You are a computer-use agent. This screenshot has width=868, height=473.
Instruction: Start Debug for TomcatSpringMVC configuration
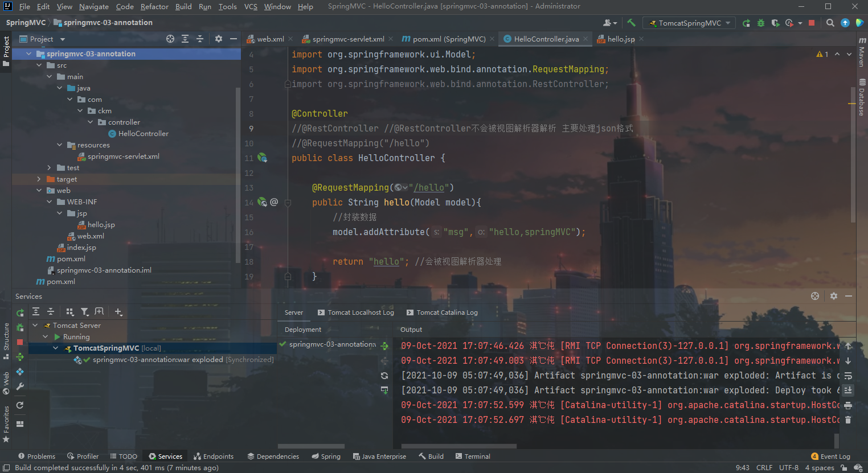click(x=760, y=23)
